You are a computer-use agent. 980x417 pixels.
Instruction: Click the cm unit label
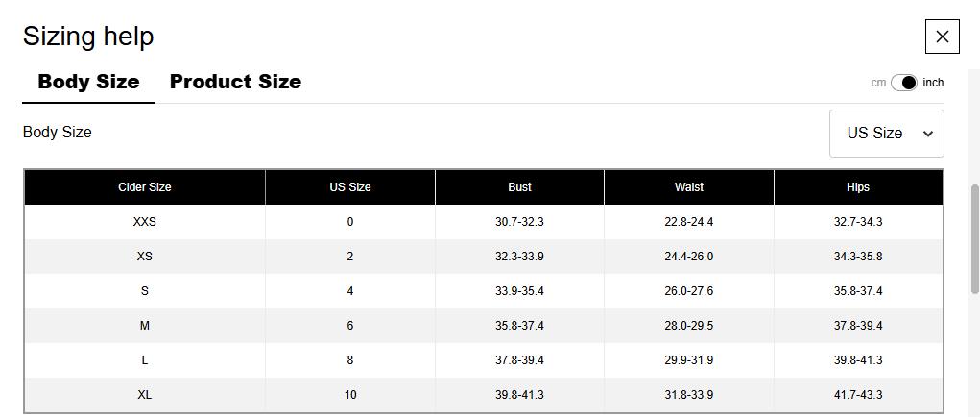[x=878, y=83]
